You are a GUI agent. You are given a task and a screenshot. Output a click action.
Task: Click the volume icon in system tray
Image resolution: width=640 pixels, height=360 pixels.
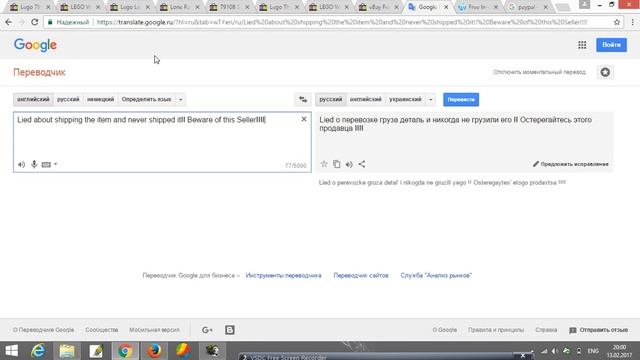tap(555, 351)
